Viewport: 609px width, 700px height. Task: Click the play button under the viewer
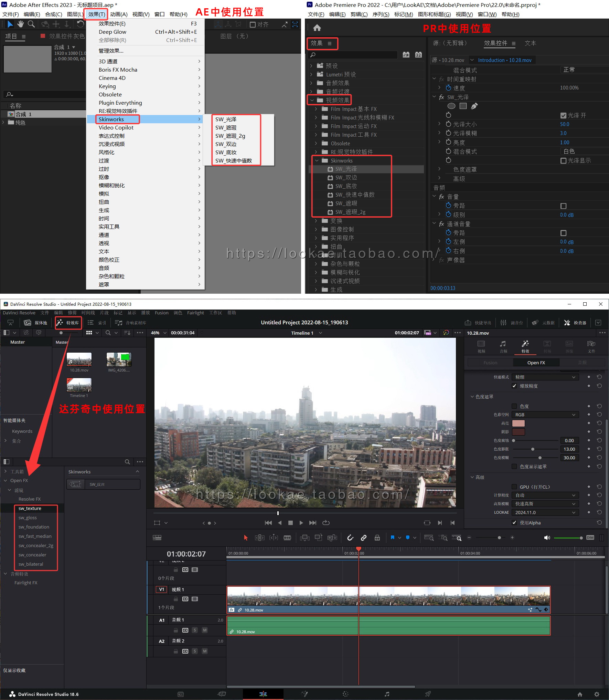click(301, 523)
